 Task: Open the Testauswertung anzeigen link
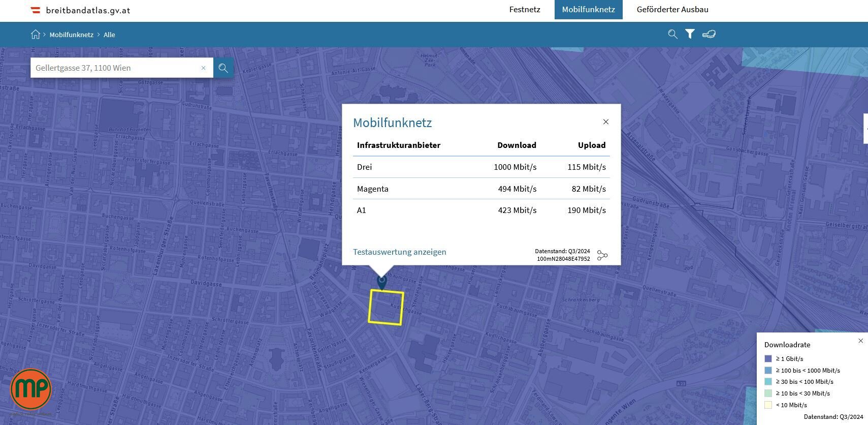coord(399,252)
